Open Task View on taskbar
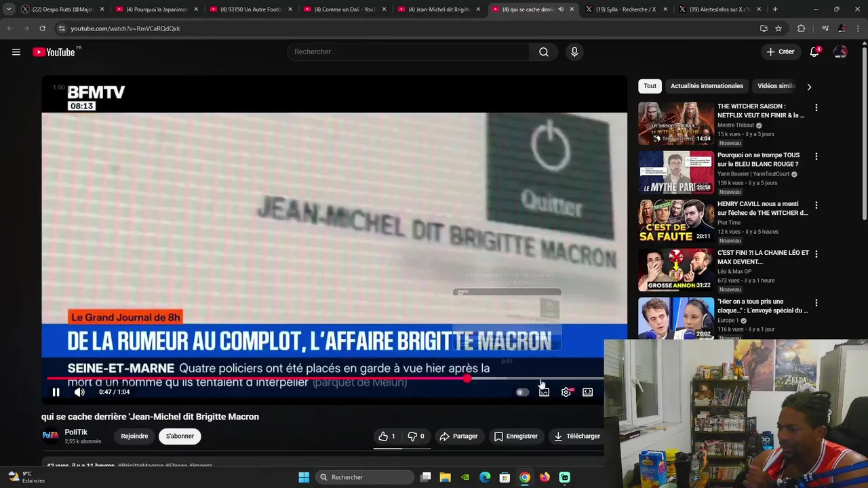The width and height of the screenshot is (868, 488). point(425,477)
